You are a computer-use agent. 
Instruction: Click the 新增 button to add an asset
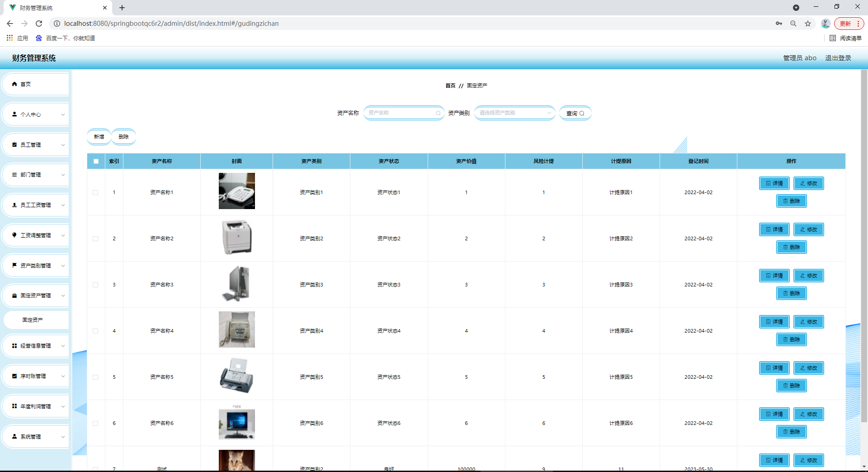pos(99,137)
